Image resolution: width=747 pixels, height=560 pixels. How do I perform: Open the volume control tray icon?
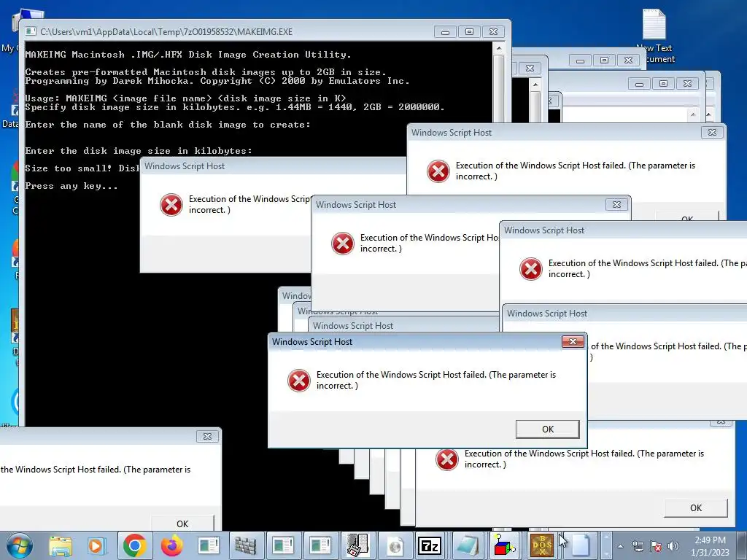tap(673, 546)
